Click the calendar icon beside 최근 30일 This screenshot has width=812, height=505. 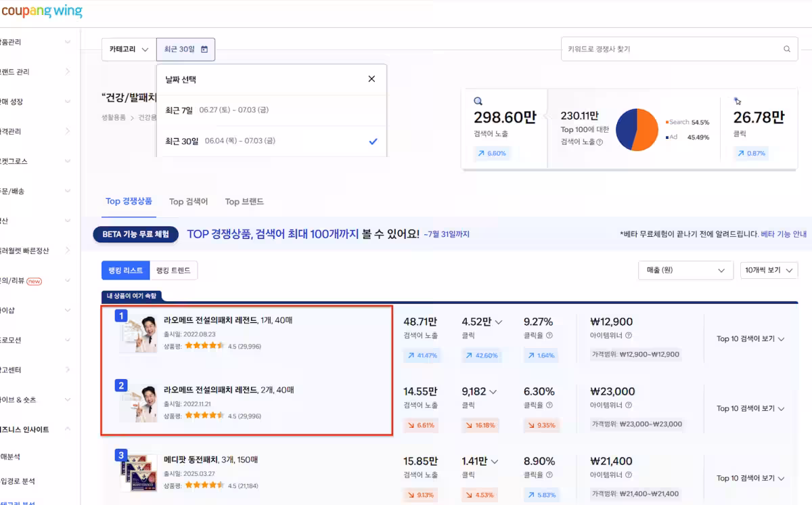click(204, 49)
